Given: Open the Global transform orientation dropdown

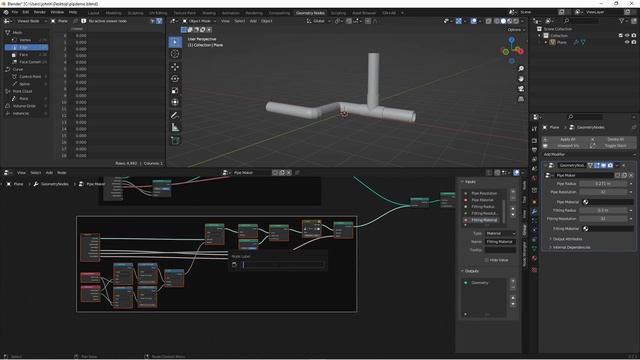Looking at the screenshot, I should [x=318, y=21].
